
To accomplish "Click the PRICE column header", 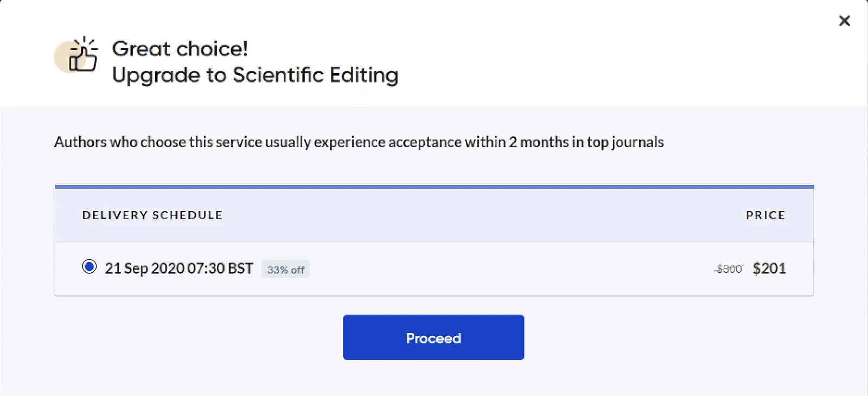I will [765, 215].
